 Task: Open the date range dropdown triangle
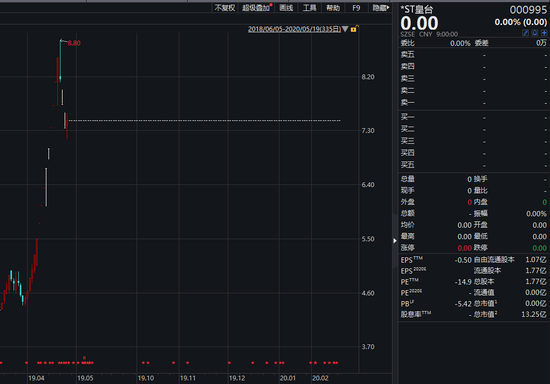pos(345,29)
